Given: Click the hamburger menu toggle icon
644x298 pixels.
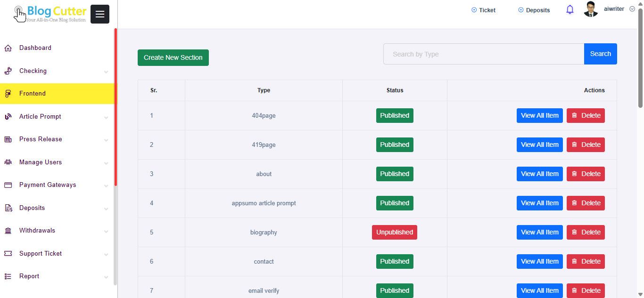Looking at the screenshot, I should point(100,14).
